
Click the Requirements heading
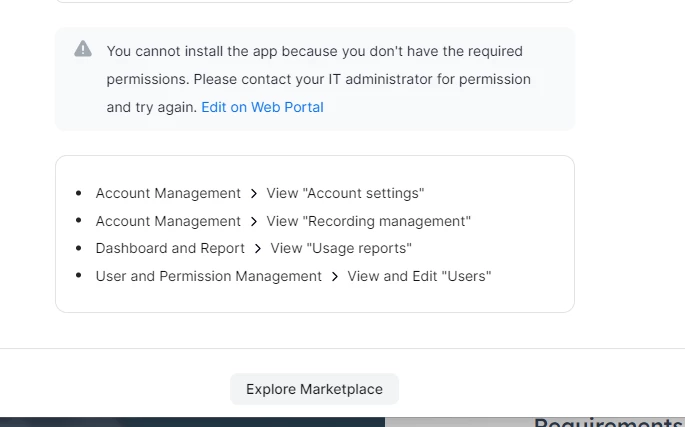[608, 422]
